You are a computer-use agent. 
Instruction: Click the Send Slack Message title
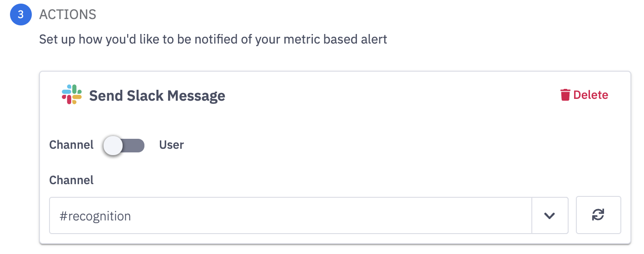pos(157,96)
